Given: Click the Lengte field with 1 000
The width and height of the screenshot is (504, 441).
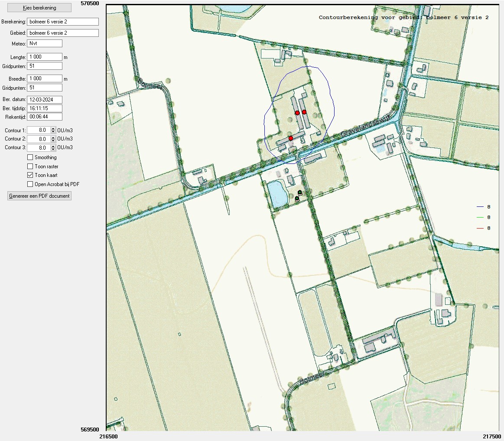Looking at the screenshot, I should (44, 57).
